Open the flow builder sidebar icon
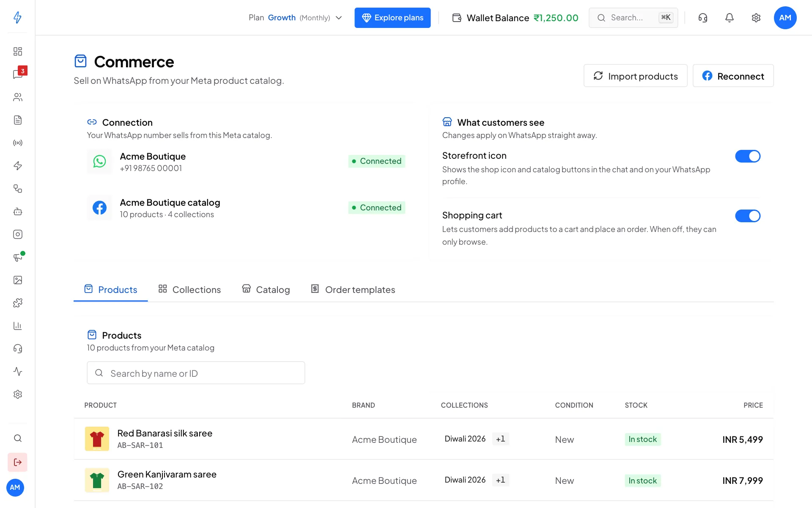This screenshot has width=812, height=508. tap(17, 188)
